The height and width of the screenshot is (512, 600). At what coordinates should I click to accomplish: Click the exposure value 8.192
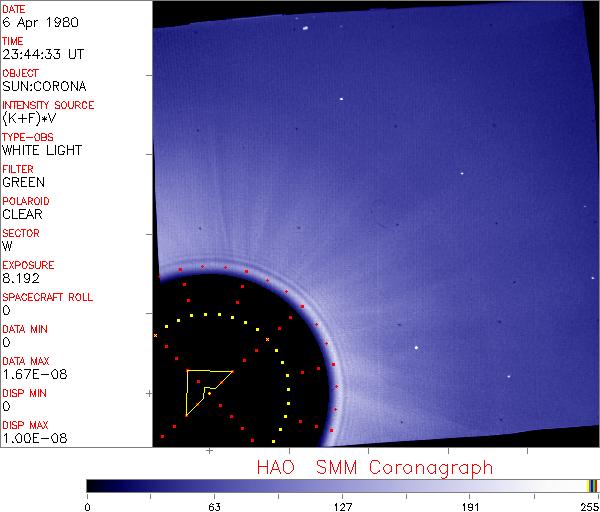click(x=20, y=278)
